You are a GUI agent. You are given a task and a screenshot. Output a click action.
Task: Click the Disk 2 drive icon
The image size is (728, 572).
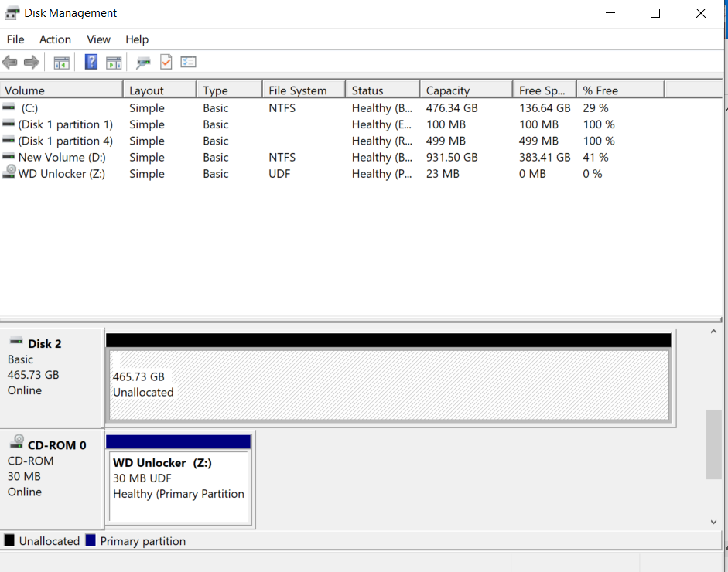point(16,342)
